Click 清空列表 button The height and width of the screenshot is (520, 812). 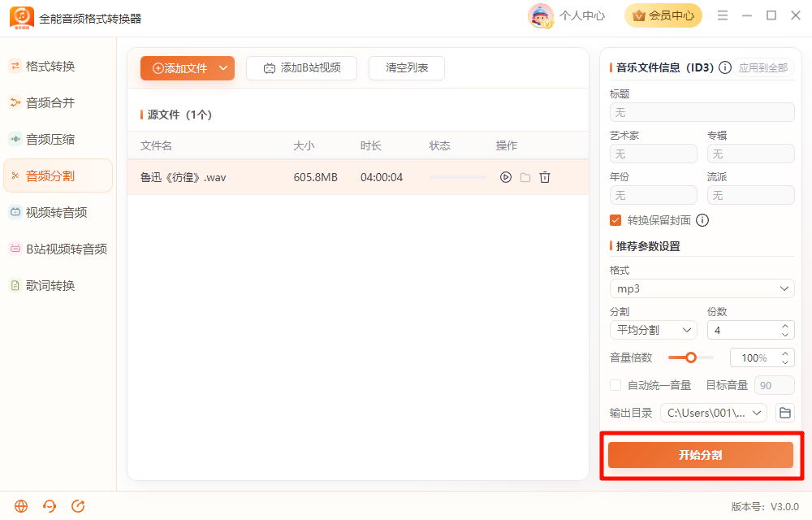pos(407,68)
